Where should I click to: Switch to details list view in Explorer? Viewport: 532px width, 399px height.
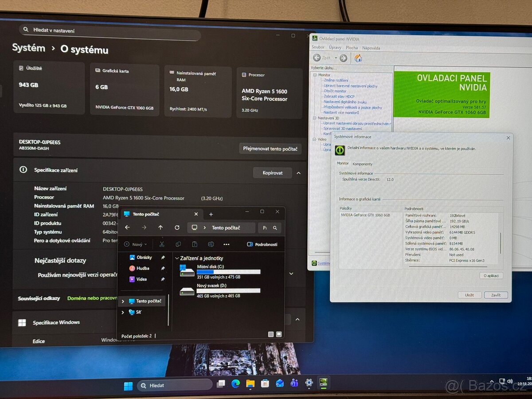click(x=270, y=334)
